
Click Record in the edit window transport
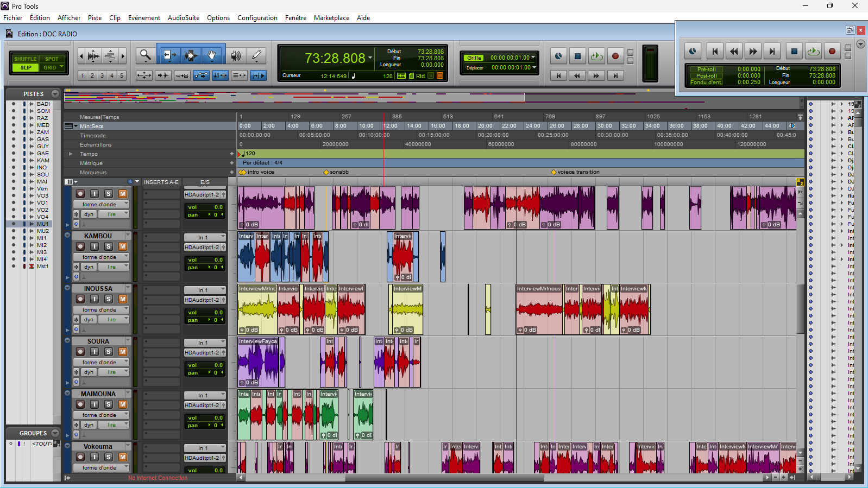pos(615,56)
